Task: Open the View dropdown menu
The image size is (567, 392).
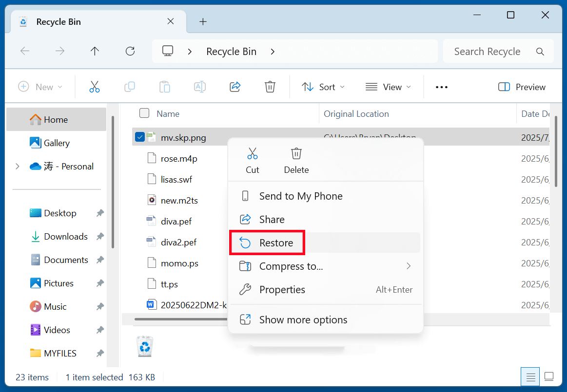Action: (389, 87)
